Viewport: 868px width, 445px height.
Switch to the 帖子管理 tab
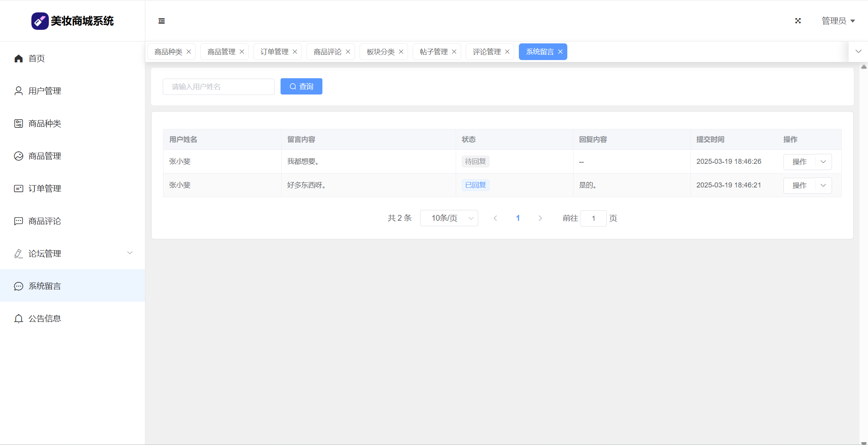click(x=434, y=52)
